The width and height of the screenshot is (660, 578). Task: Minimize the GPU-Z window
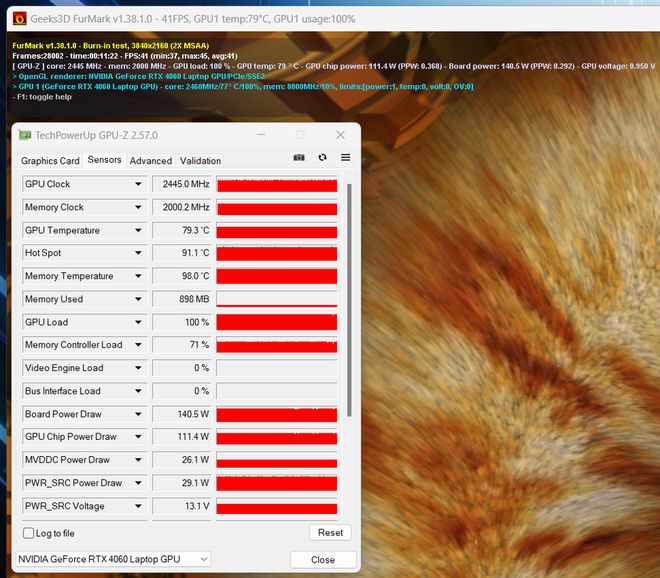coord(260,135)
